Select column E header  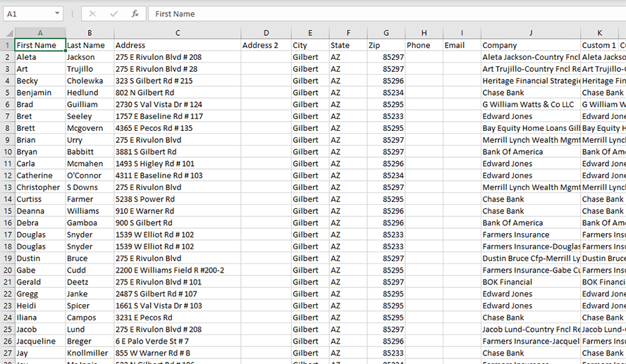309,33
